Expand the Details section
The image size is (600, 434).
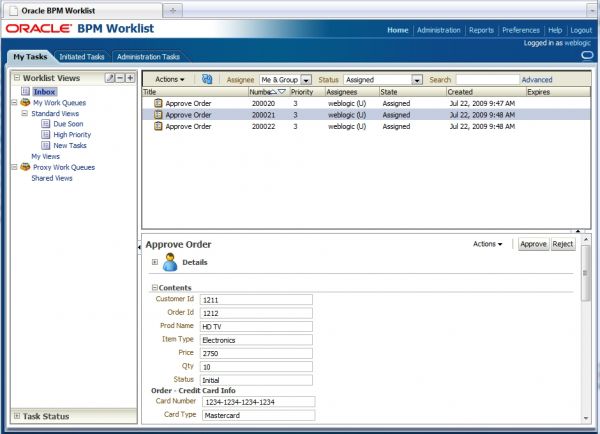pos(155,262)
